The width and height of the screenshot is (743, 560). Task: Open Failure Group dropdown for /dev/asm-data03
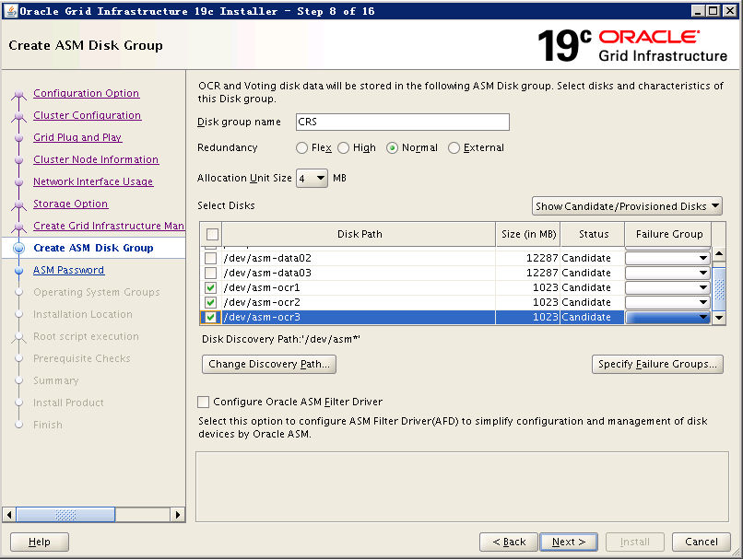pyautogui.click(x=667, y=273)
